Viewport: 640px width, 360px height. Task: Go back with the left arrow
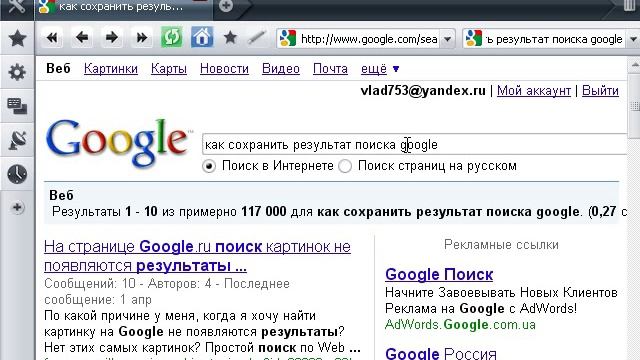click(82, 38)
